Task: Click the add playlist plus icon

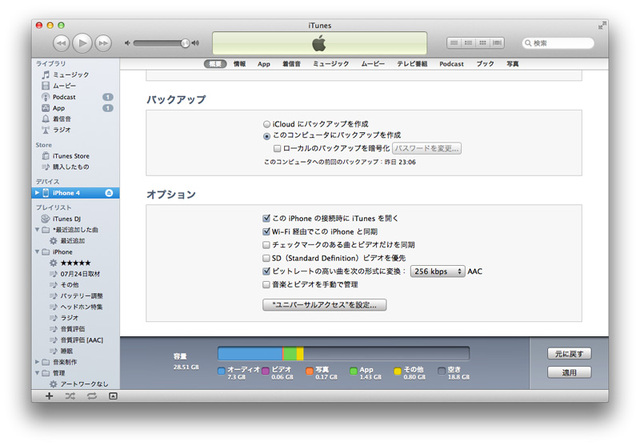Action: click(48, 396)
